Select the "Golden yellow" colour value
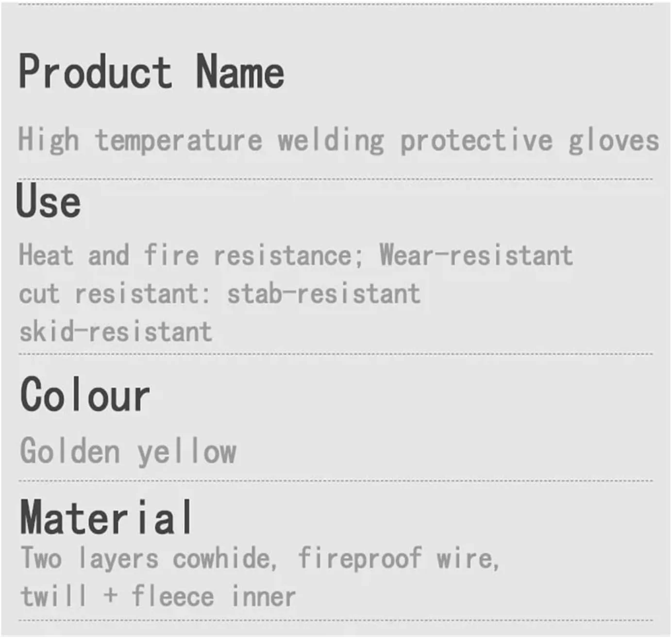Viewport: 672px width, 638px height. click(x=128, y=451)
